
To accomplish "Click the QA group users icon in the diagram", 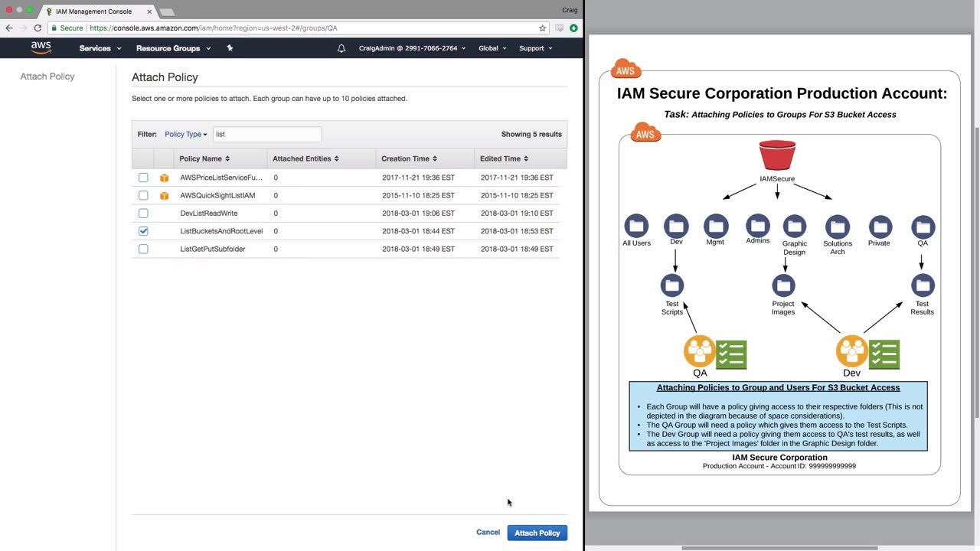I will 700,351.
